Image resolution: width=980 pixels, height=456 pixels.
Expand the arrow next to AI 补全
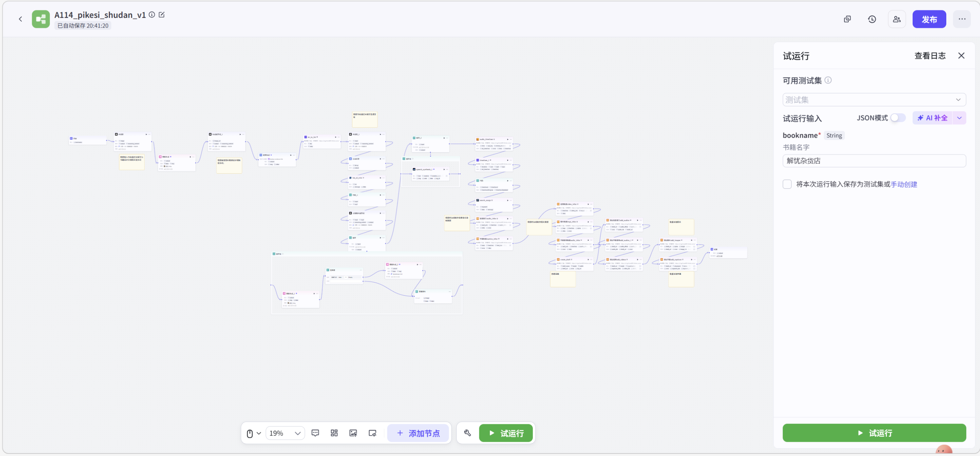959,118
